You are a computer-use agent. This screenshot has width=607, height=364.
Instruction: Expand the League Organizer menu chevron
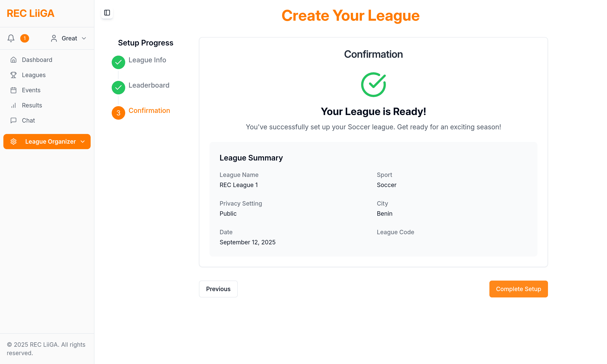pos(83,142)
